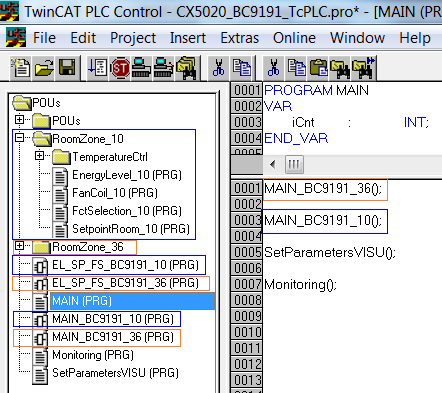Click the Open project folder icon
The height and width of the screenshot is (393, 442).
point(44,68)
